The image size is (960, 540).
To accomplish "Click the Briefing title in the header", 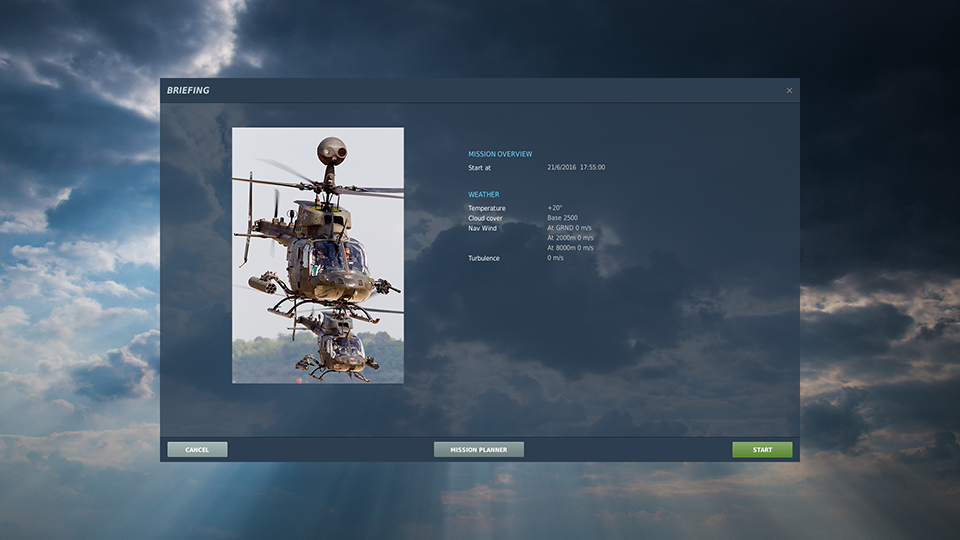I will [x=188, y=91].
